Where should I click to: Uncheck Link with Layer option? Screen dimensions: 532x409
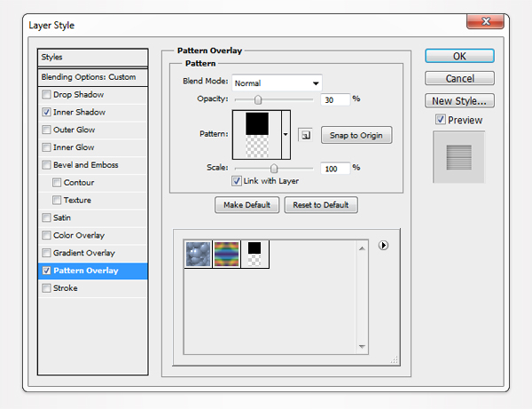(x=237, y=181)
